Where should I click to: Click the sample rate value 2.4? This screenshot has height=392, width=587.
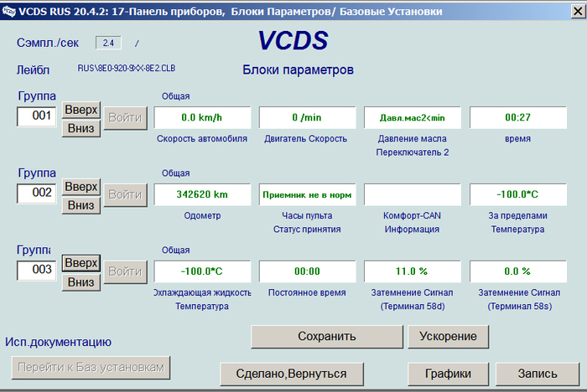pyautogui.click(x=108, y=43)
